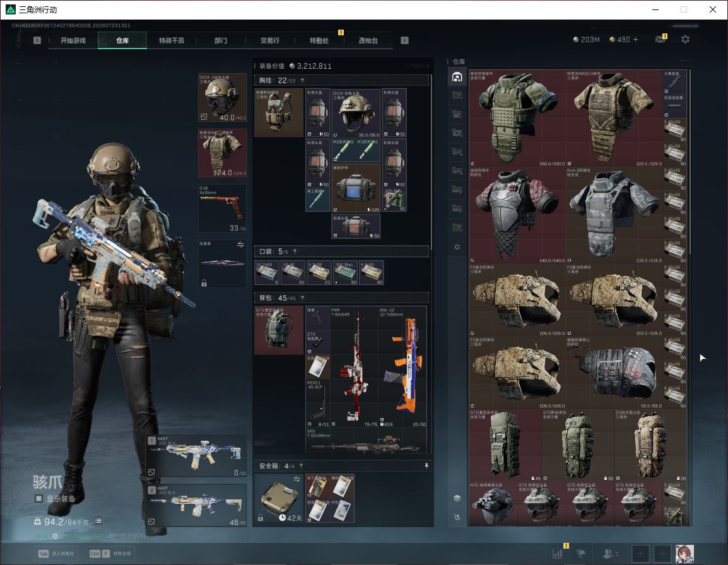Select the melee knife slot
This screenshot has height=565, width=728.
click(223, 264)
